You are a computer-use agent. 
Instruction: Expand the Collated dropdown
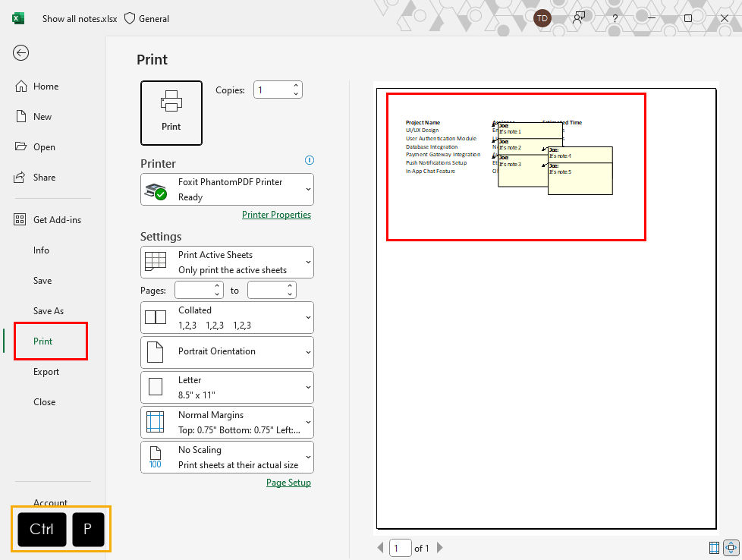[227, 318]
